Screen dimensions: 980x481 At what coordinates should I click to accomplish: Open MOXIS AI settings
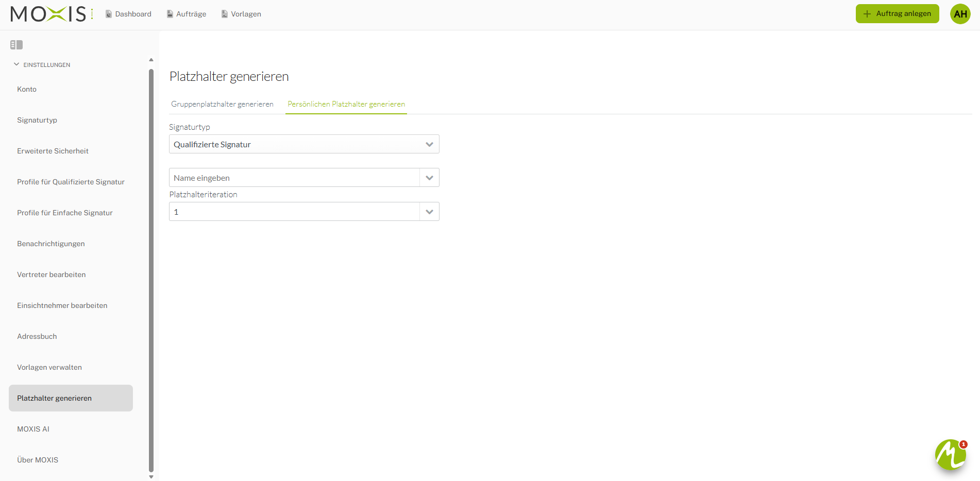pos(71,429)
